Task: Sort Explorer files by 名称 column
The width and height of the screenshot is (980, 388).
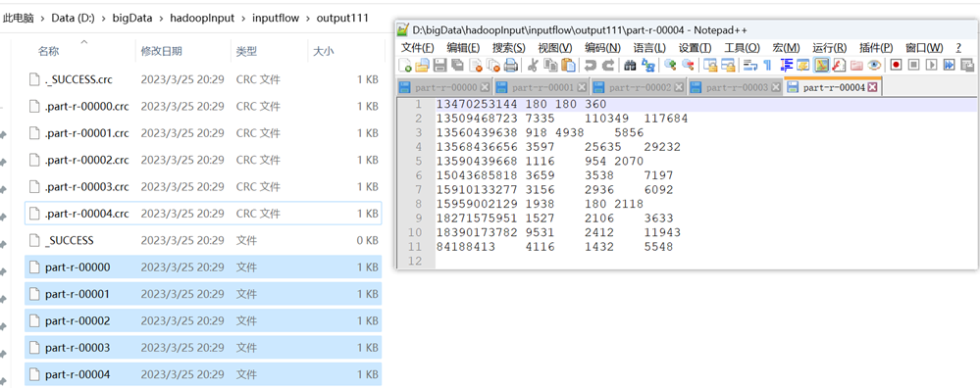Action: (49, 51)
